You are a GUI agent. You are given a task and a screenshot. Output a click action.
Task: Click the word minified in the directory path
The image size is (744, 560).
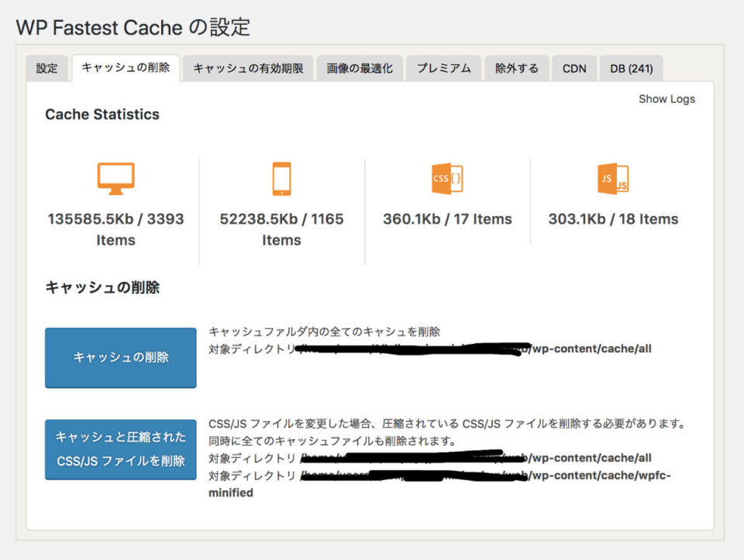pos(231,493)
